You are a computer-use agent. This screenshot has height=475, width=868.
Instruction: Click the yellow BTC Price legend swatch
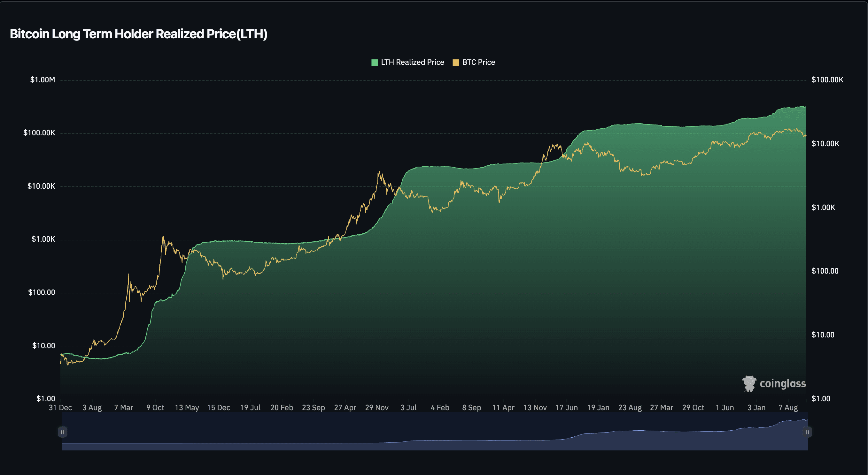455,63
